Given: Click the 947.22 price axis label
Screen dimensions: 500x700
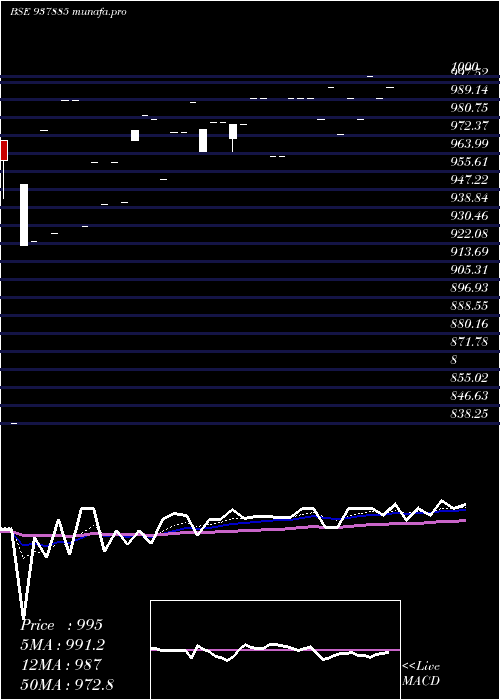Looking at the screenshot, I should [469, 180].
